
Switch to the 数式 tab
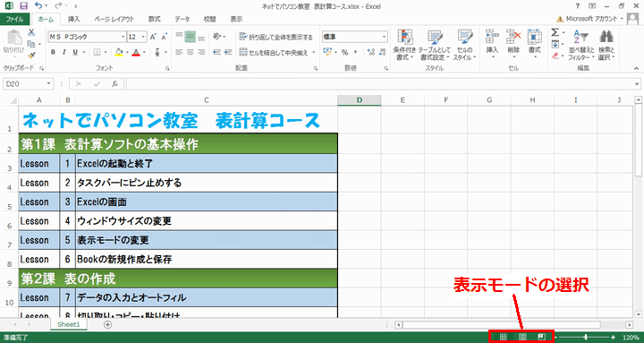click(x=155, y=19)
